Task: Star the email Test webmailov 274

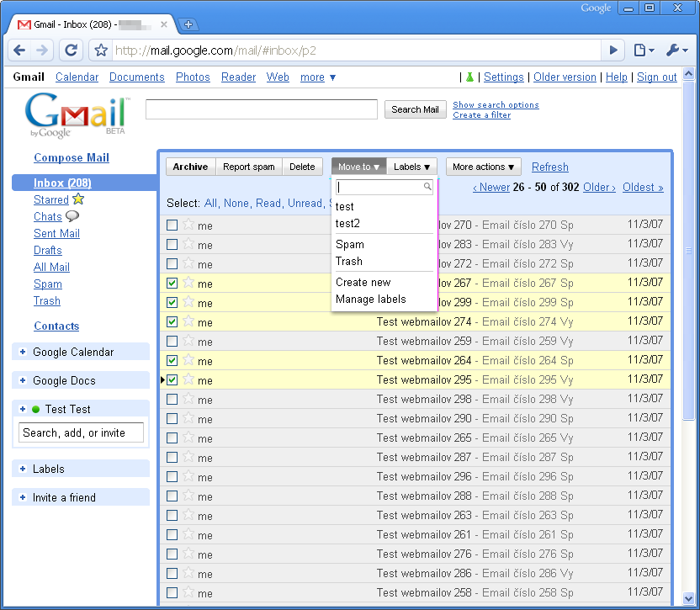Action: pos(188,321)
